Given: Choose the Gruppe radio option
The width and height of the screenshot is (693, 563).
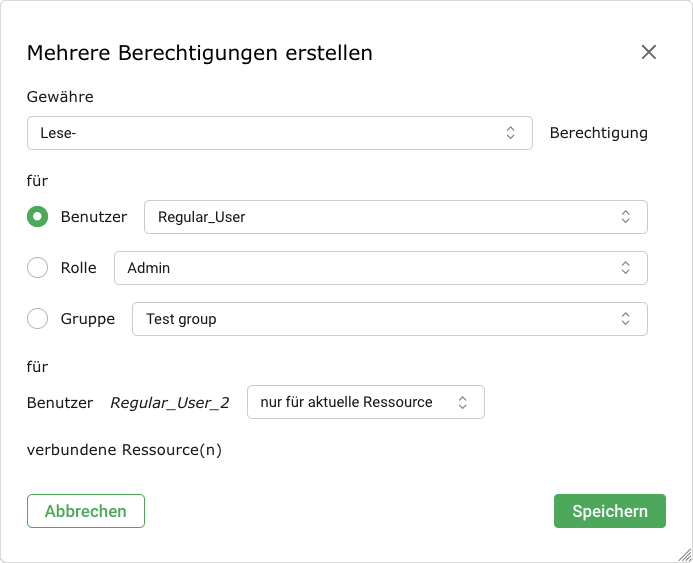Looking at the screenshot, I should 38,319.
